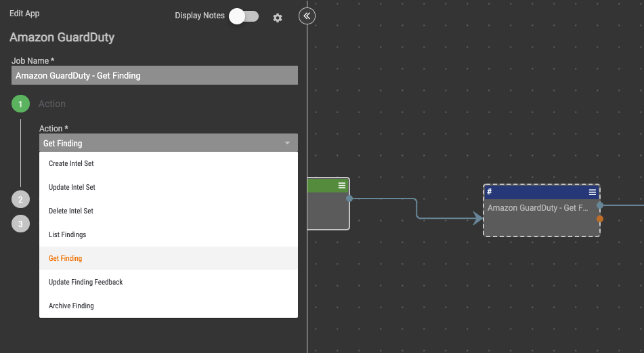This screenshot has height=353, width=644.
Task: Open hamburger menu on GuardDuty node
Action: pyautogui.click(x=593, y=192)
